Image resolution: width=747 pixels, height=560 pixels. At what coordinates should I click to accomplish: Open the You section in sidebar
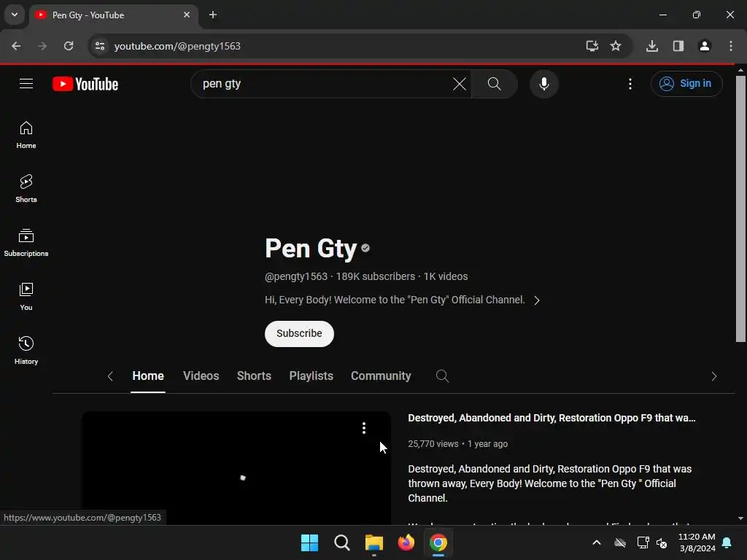pos(26,297)
